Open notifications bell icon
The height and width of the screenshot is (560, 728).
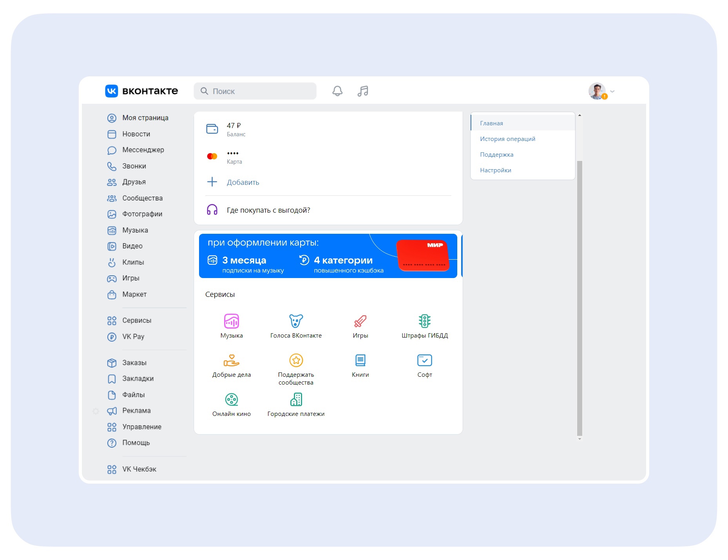point(337,91)
